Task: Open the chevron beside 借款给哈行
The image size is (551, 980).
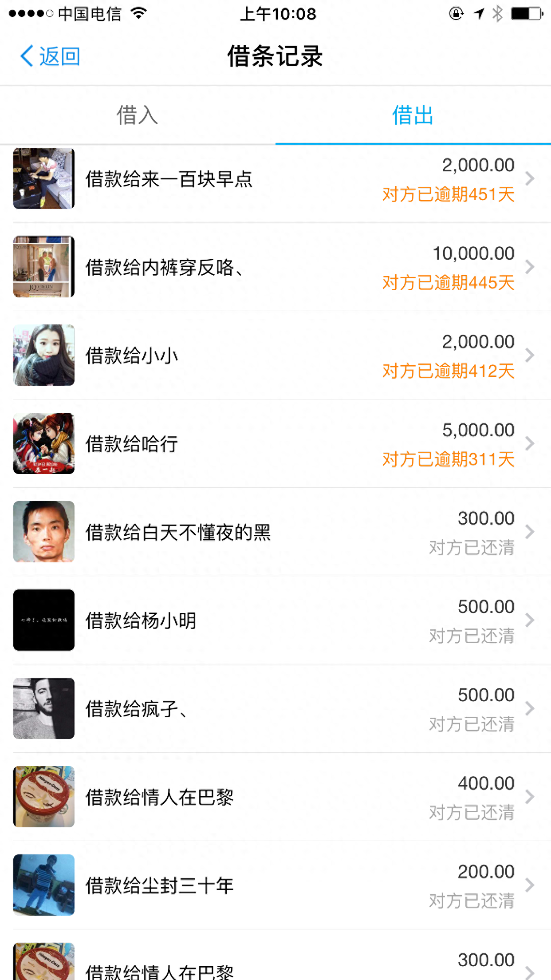Action: pyautogui.click(x=529, y=444)
